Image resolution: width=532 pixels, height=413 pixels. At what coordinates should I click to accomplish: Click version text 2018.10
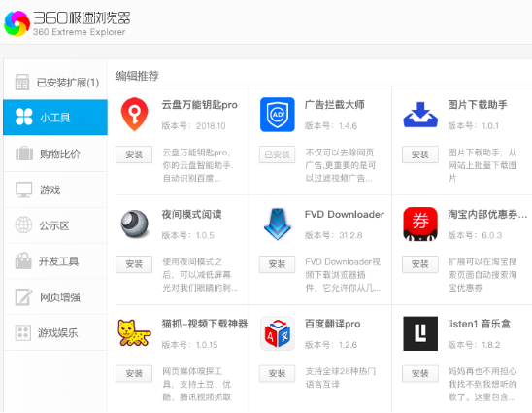[x=211, y=126]
